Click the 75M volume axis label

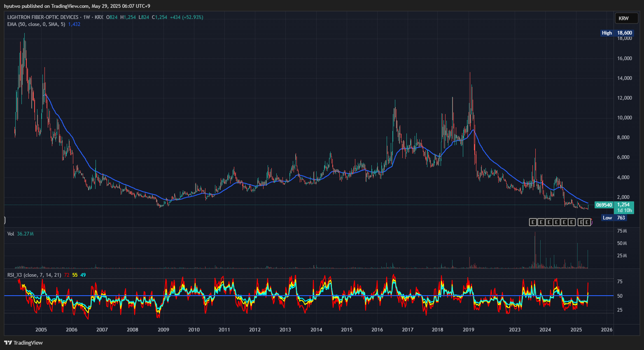[x=622, y=231]
